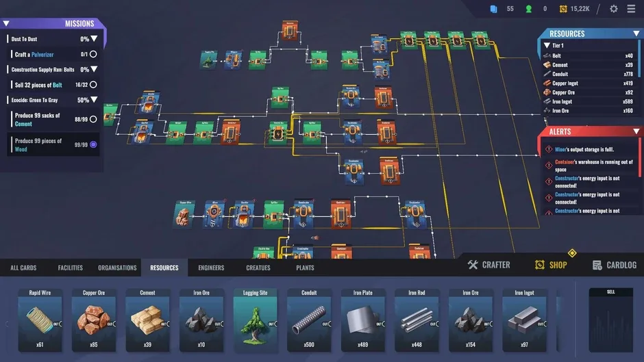The width and height of the screenshot is (644, 362).
Task: Toggle the OUT switch on Cement card
Action: pos(166,324)
